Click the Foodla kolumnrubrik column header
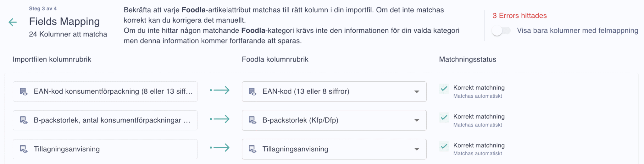 275,59
